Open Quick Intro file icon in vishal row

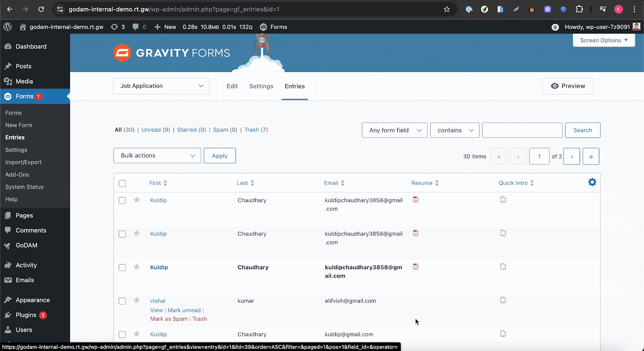(x=503, y=300)
